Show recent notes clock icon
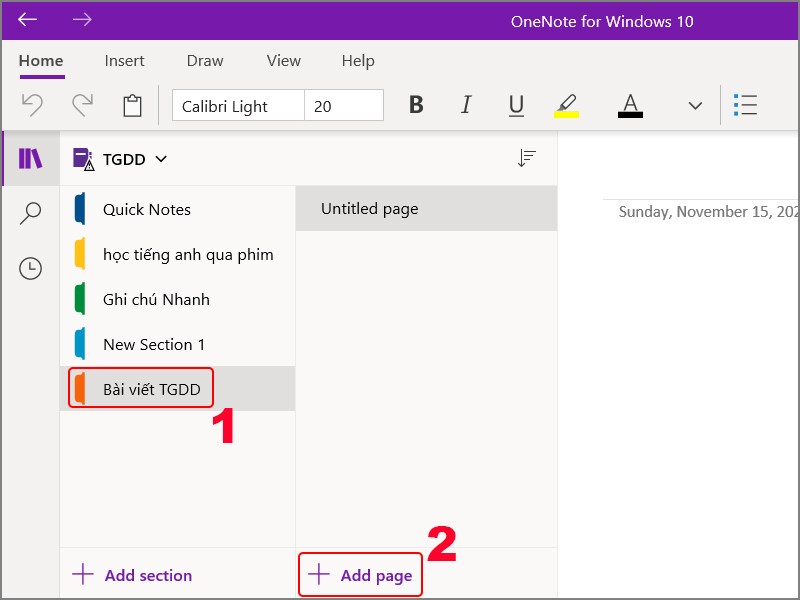This screenshot has width=800, height=600. click(x=30, y=268)
